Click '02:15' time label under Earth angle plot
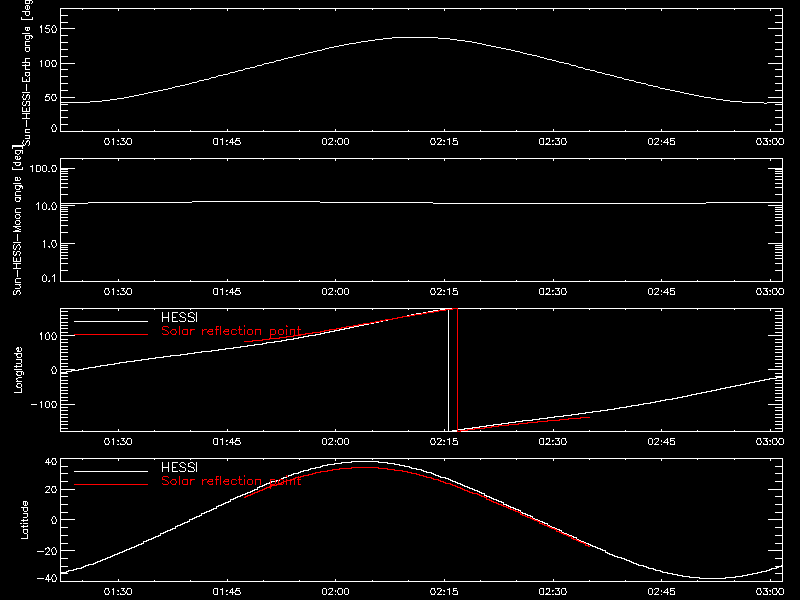The width and height of the screenshot is (800, 600). 444,142
